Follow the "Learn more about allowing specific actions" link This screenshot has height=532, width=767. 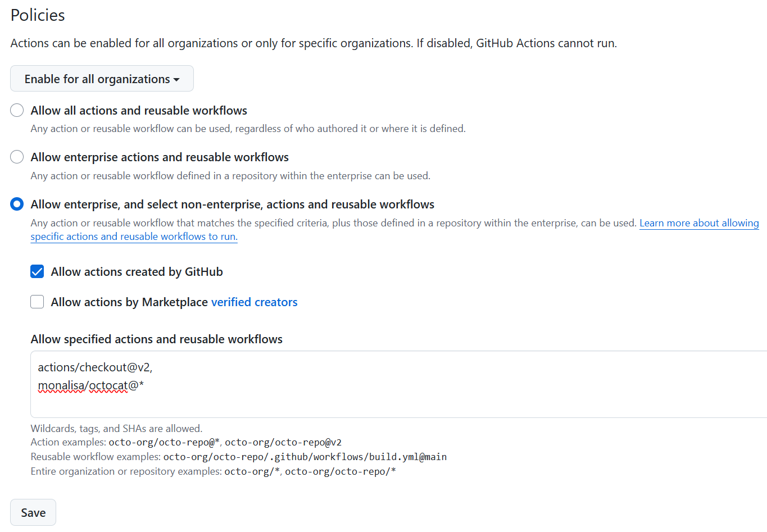point(698,223)
